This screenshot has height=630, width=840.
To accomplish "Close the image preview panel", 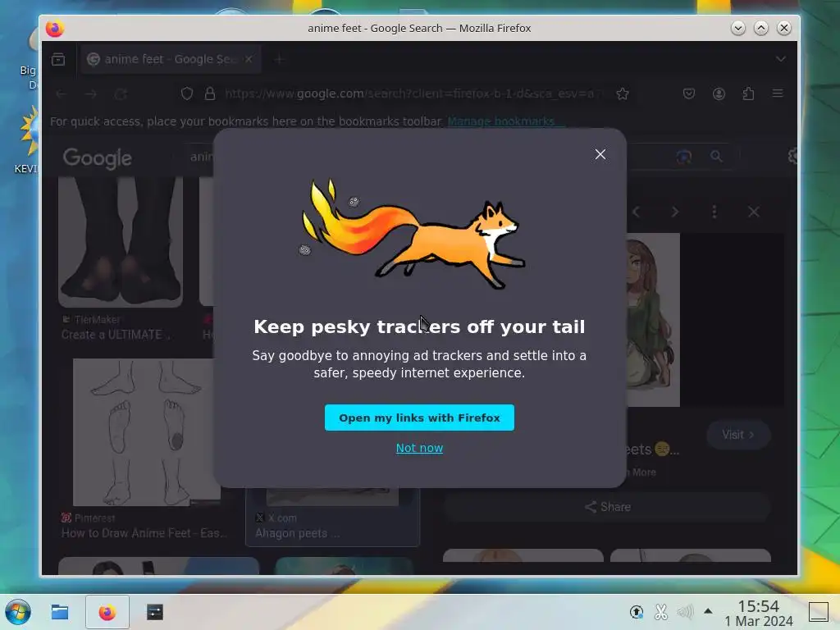I will 754,212.
